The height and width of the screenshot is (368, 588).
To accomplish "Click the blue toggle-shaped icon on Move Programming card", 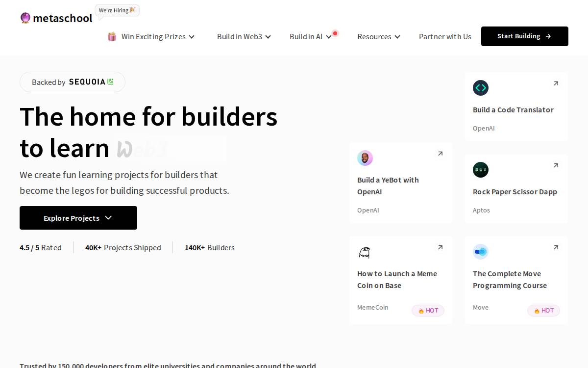I will tap(481, 252).
